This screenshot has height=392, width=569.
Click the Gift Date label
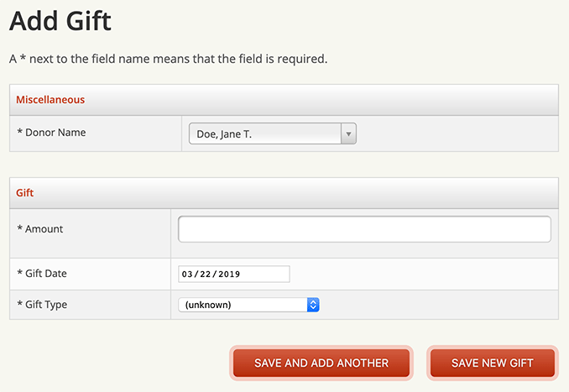coord(42,274)
